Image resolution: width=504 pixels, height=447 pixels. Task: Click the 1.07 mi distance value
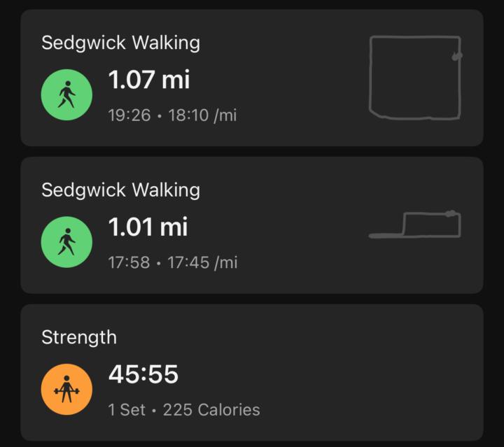click(x=149, y=80)
